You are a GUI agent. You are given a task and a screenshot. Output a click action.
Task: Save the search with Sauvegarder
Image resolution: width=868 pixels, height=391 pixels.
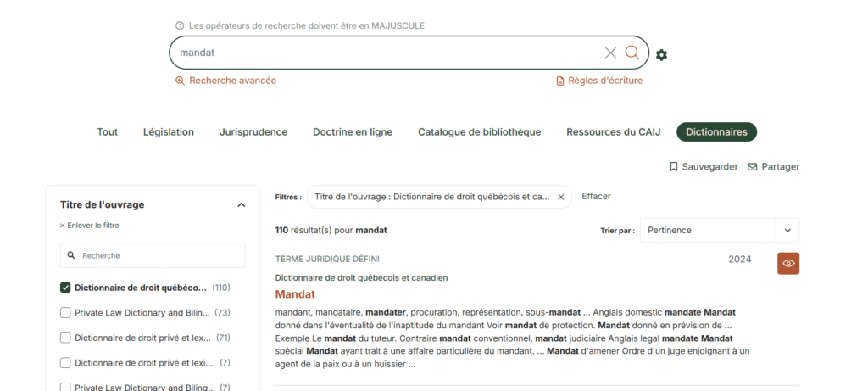(704, 167)
